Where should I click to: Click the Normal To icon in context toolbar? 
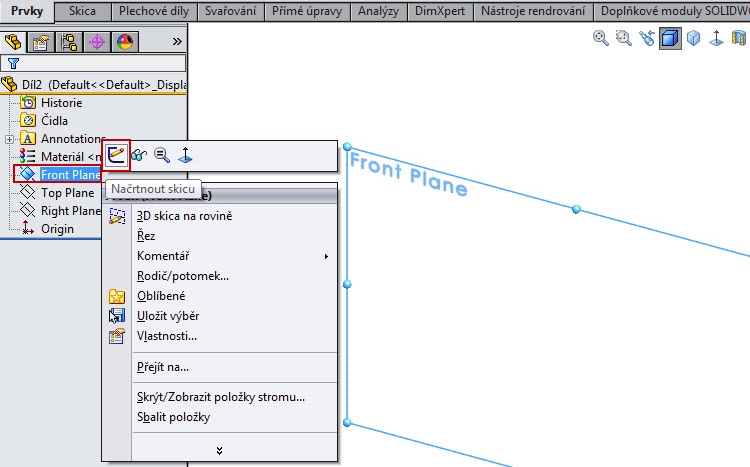tap(185, 155)
